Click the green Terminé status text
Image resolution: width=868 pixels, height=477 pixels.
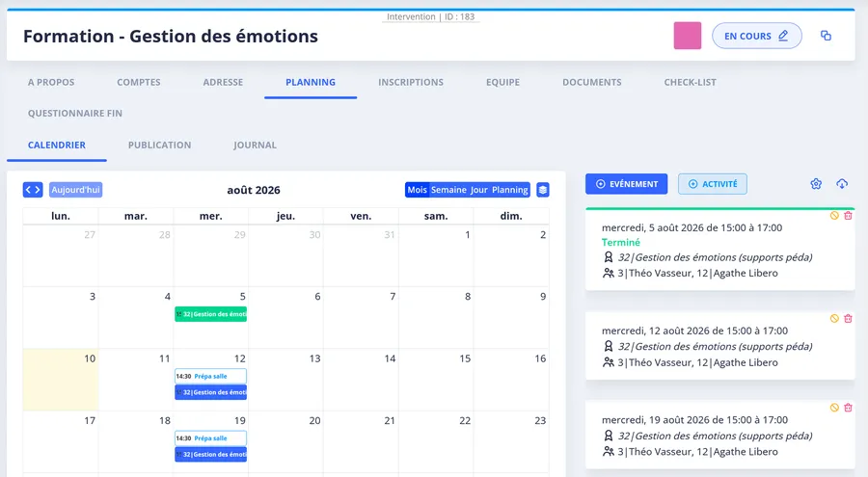[620, 243]
